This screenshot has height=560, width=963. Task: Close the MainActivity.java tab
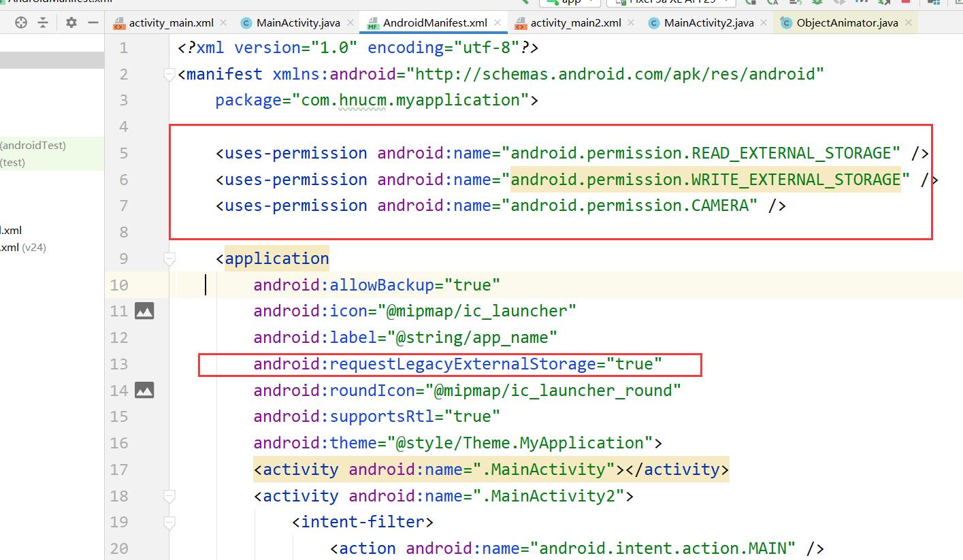[x=350, y=22]
